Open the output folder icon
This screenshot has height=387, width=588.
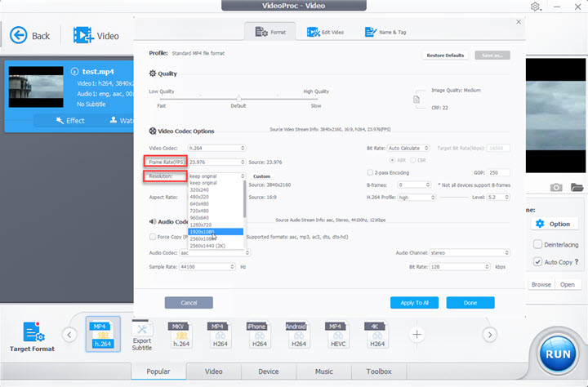pyautogui.click(x=577, y=187)
